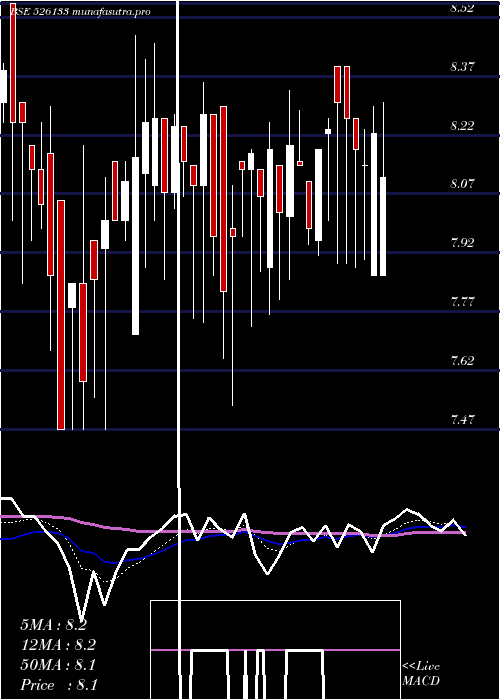The image size is (500, 700).
Task: Click the 7.92 price axis label
Action: (x=462, y=243)
